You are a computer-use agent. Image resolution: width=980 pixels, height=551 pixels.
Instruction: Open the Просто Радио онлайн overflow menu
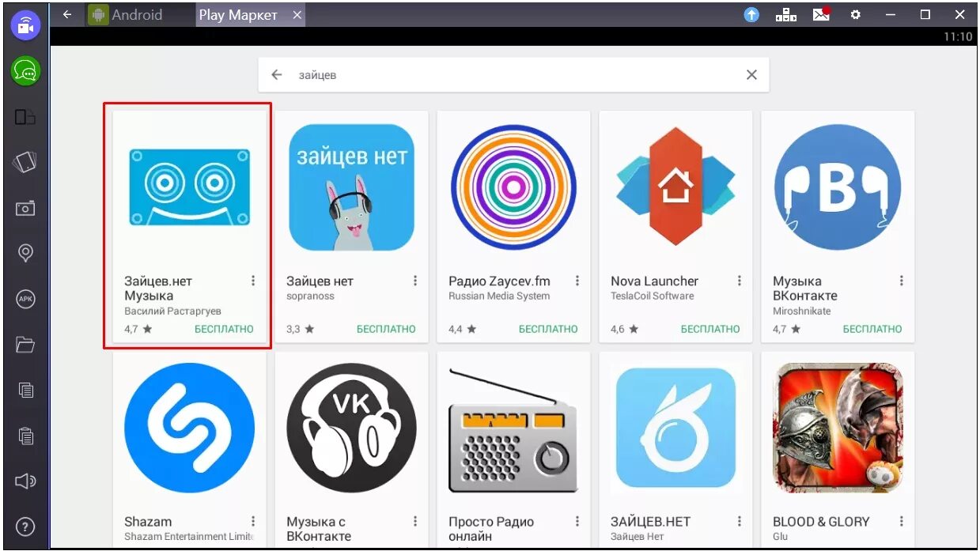click(577, 522)
